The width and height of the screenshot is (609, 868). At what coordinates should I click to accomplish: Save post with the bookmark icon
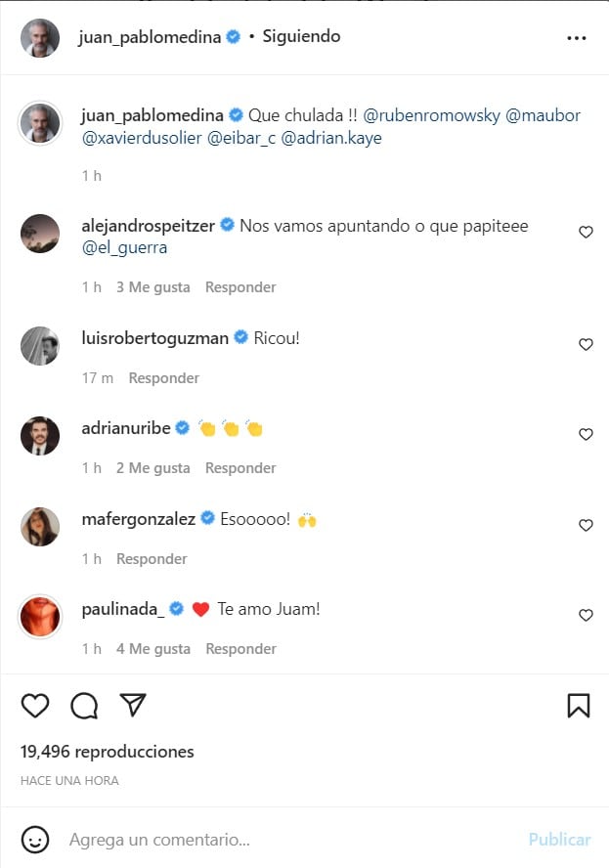coord(578,706)
